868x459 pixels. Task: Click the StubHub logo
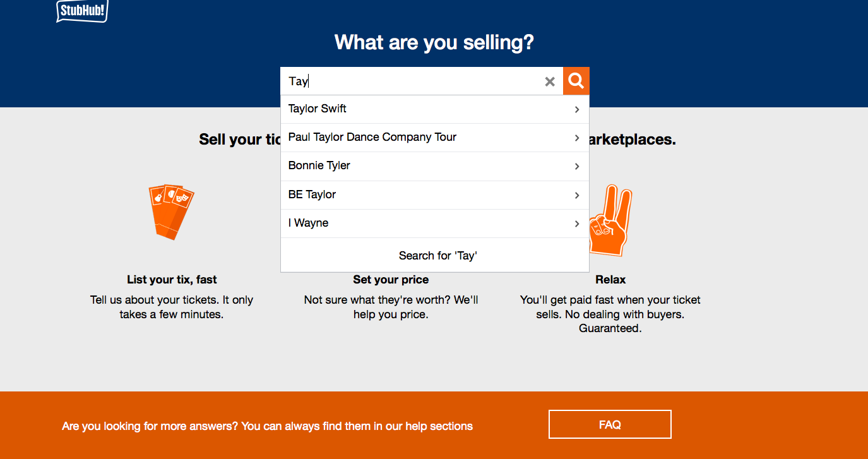click(82, 10)
